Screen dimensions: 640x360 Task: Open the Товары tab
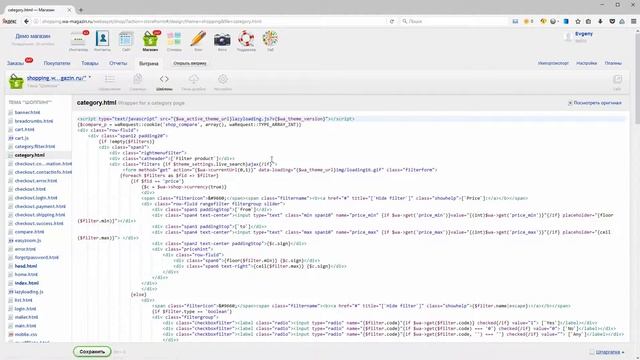click(x=90, y=63)
